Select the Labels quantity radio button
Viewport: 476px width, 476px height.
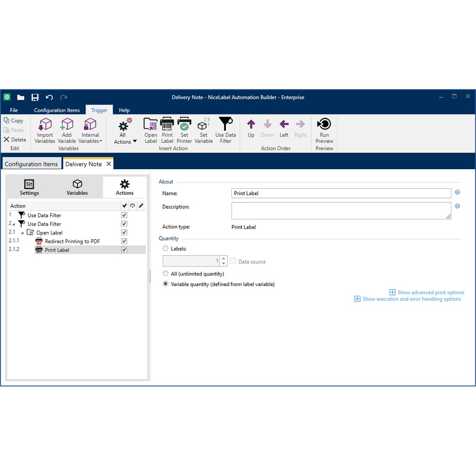pos(165,249)
